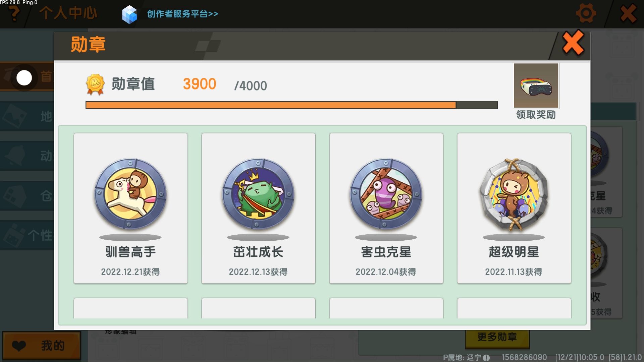Click the gold medal value badge icon
Image resolution: width=644 pixels, height=362 pixels.
tap(95, 84)
